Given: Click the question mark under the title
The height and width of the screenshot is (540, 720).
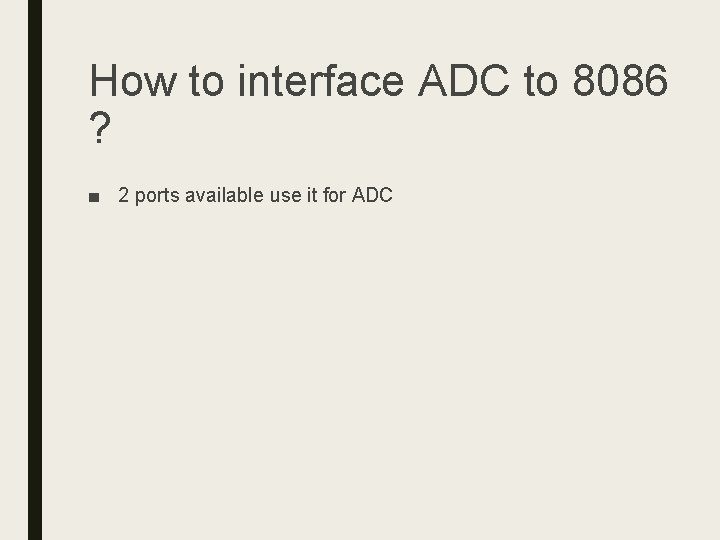Looking at the screenshot, I should 100,128.
